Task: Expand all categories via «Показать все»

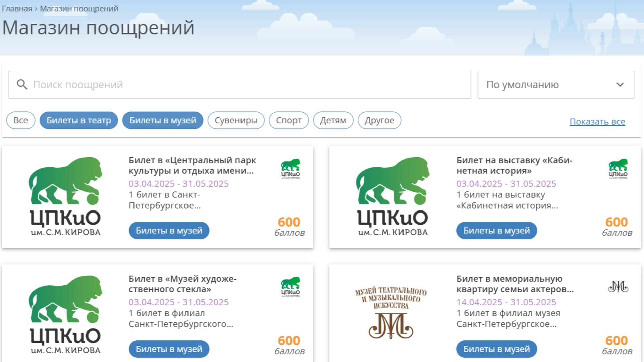Action: [x=597, y=121]
